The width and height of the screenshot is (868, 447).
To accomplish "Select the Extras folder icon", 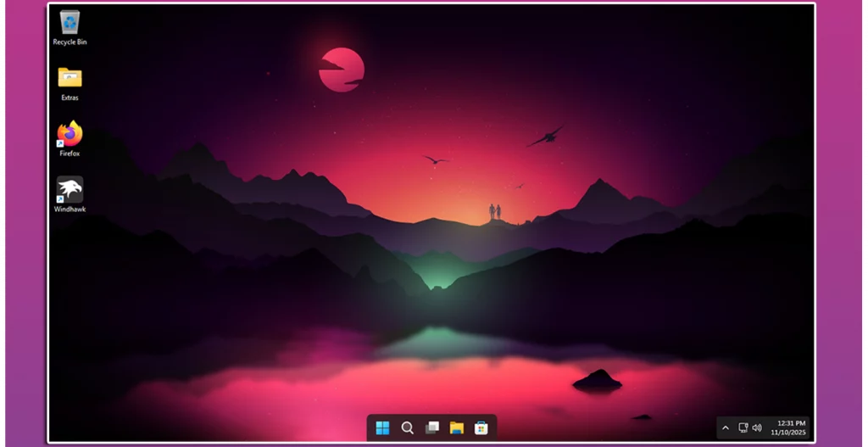I will coord(70,78).
